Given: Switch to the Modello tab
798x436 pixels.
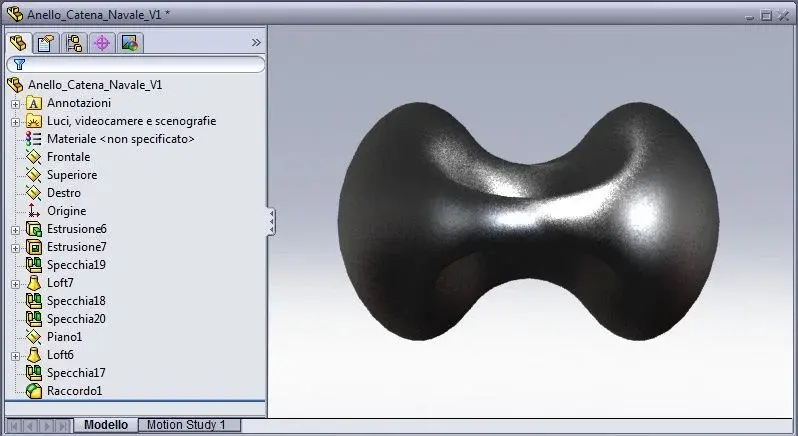Looking at the screenshot, I should coord(106,425).
